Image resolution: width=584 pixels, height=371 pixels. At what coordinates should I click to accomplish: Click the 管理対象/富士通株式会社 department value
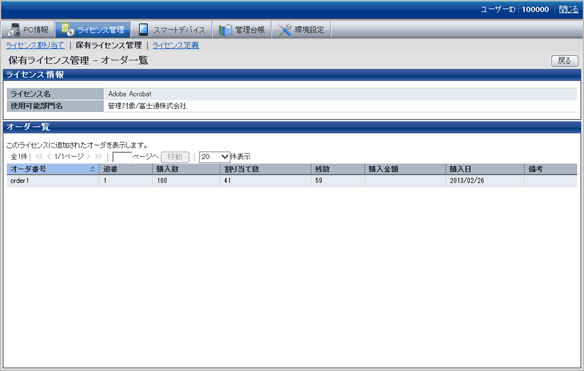(x=147, y=106)
